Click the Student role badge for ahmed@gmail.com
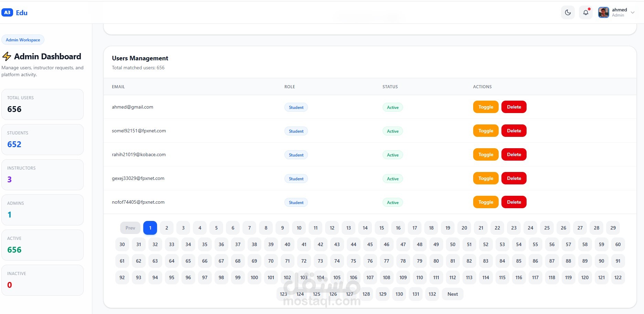The width and height of the screenshot is (644, 314). click(x=296, y=107)
